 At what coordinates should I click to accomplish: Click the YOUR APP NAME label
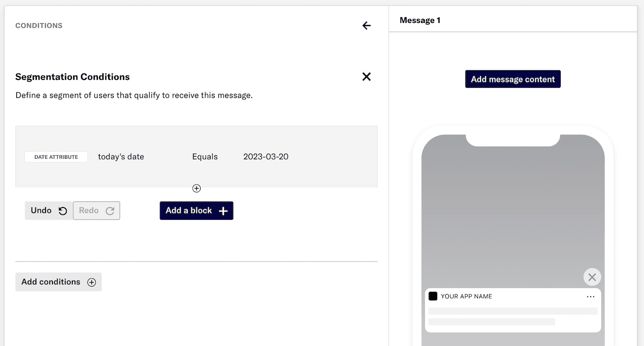[466, 296]
